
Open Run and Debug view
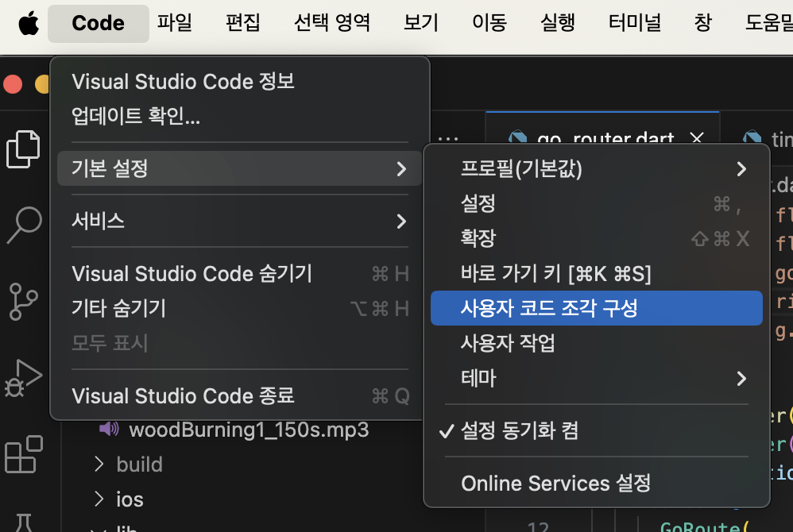[23, 378]
